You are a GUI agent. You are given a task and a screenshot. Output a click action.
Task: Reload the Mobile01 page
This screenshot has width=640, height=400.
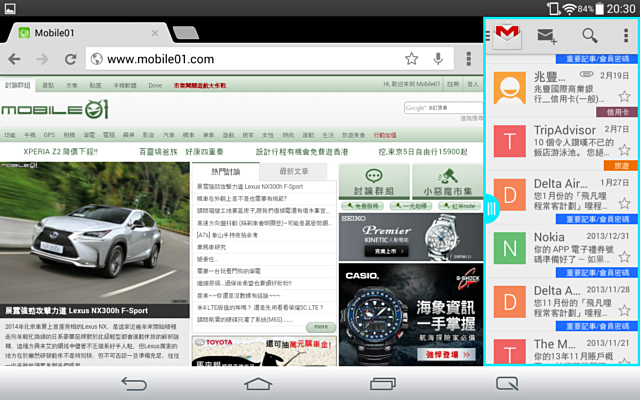pyautogui.click(x=71, y=59)
